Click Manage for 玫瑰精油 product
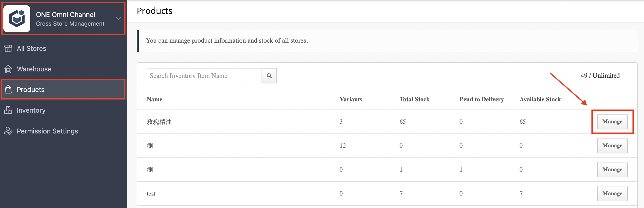The height and width of the screenshot is (208, 644). (x=612, y=121)
